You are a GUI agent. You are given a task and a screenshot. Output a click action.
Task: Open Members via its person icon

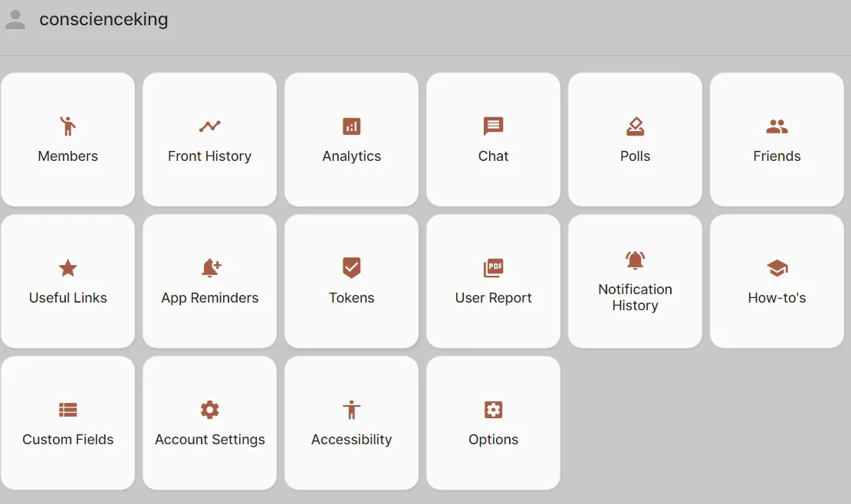tap(67, 126)
